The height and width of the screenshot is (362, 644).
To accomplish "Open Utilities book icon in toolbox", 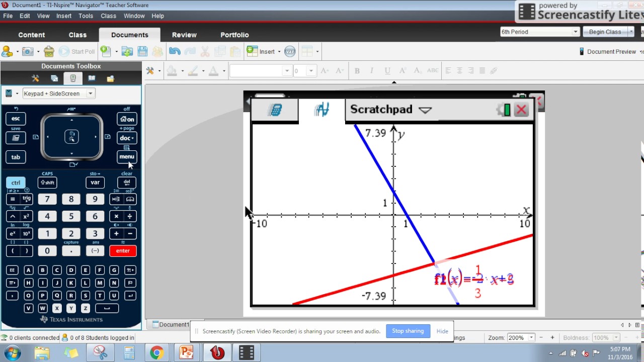I will 92,78.
